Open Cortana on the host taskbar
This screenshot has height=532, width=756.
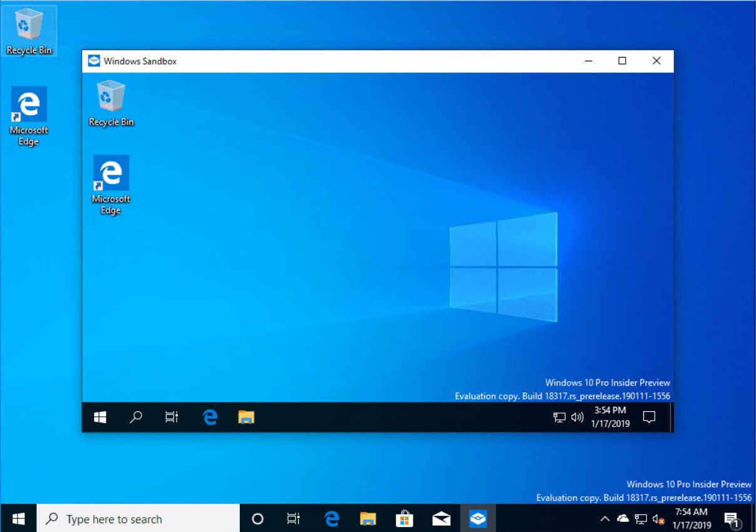pyautogui.click(x=257, y=518)
